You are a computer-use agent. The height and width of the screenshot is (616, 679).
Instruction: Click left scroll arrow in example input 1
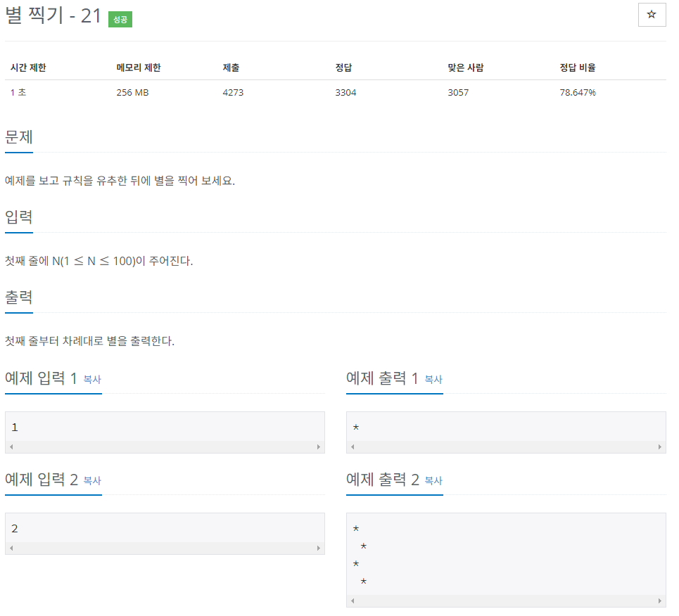[x=11, y=447]
